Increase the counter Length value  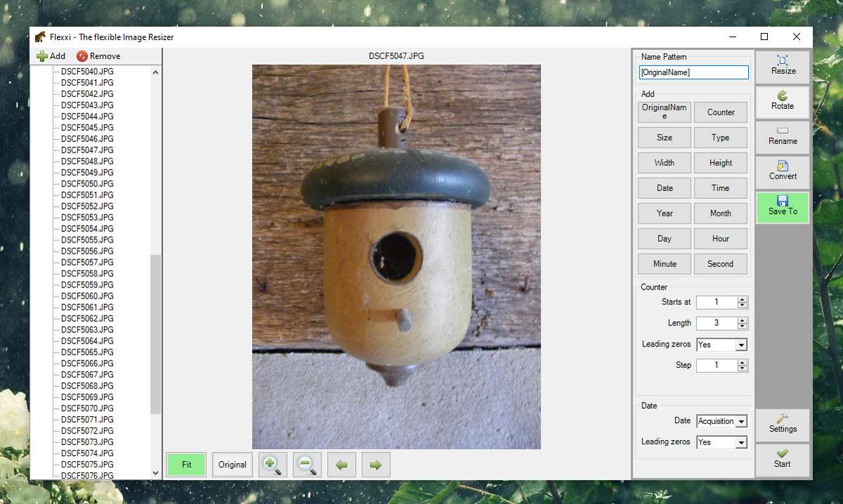click(742, 321)
